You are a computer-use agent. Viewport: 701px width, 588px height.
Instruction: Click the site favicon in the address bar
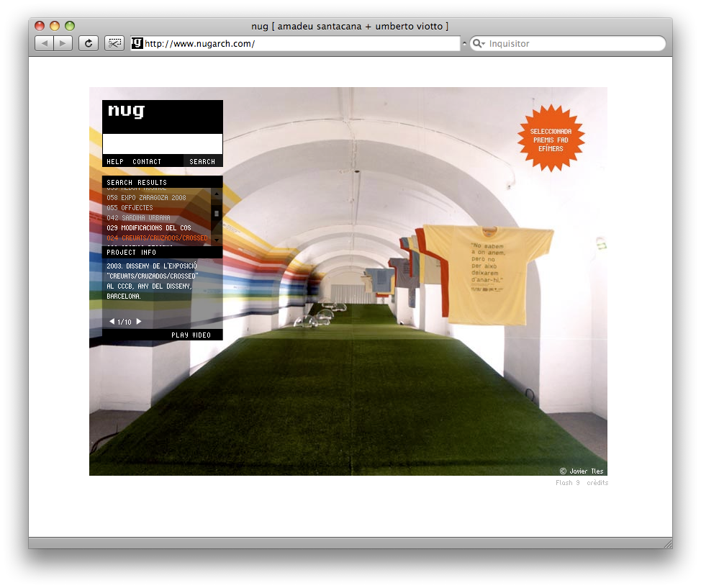click(x=137, y=43)
